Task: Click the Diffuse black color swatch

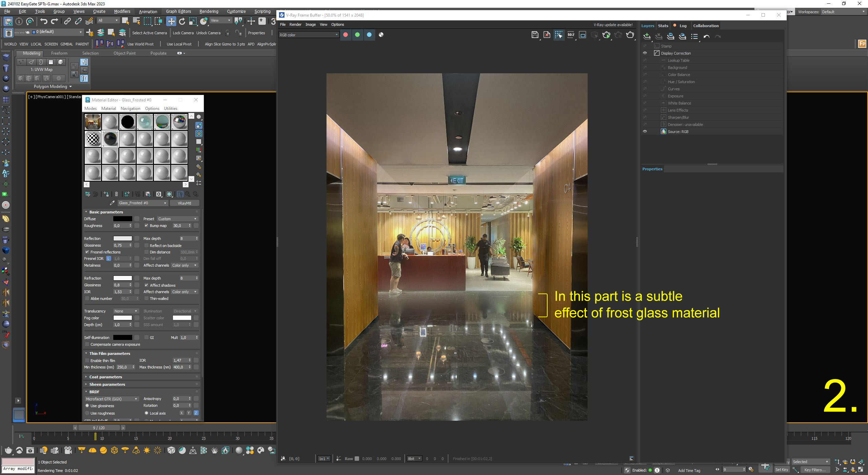Action: pyautogui.click(x=123, y=219)
